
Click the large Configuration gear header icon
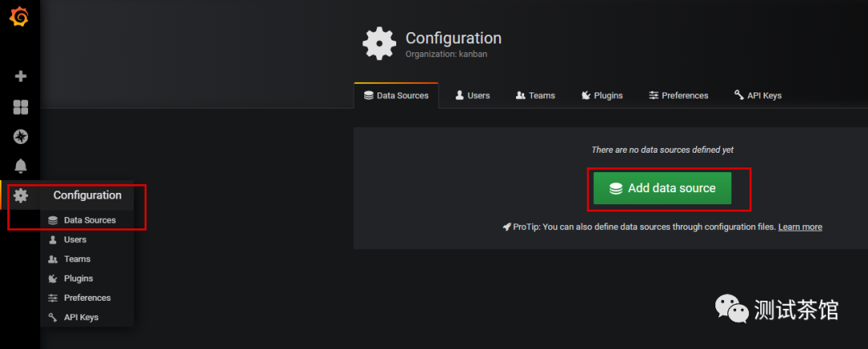click(379, 43)
